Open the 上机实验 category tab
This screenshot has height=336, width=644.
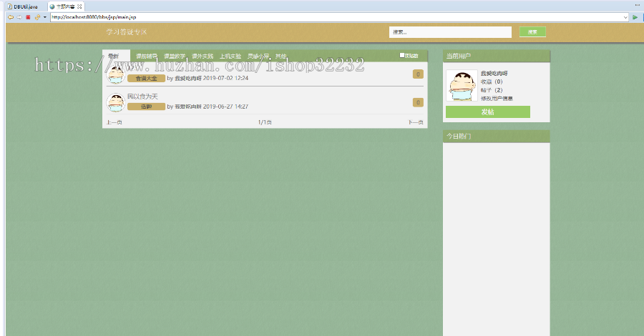[x=230, y=56]
